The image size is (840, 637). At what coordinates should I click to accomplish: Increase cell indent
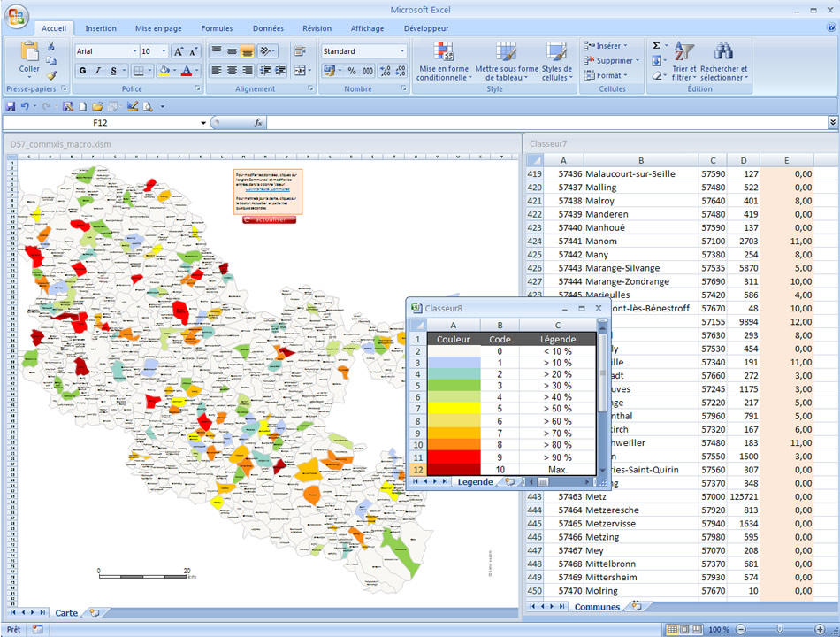[x=280, y=70]
